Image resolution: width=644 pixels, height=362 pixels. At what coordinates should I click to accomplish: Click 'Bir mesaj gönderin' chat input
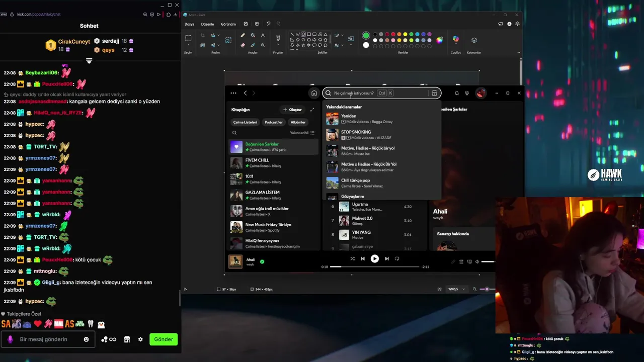[49, 339]
